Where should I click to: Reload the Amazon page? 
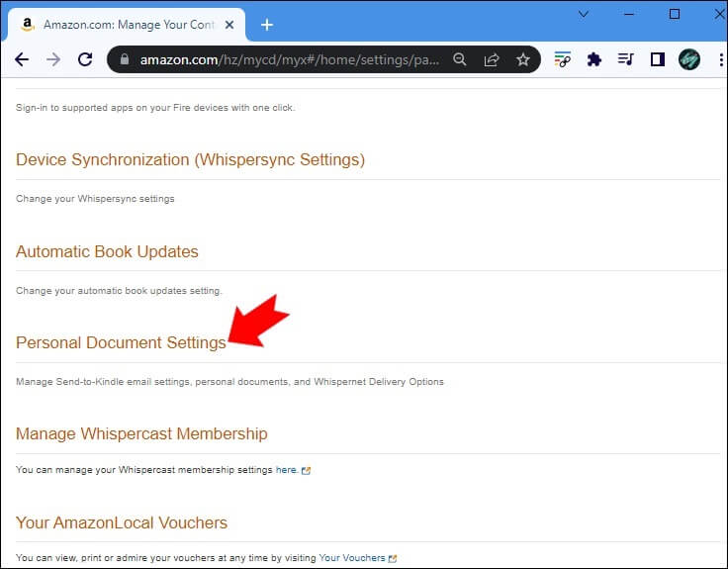(85, 59)
